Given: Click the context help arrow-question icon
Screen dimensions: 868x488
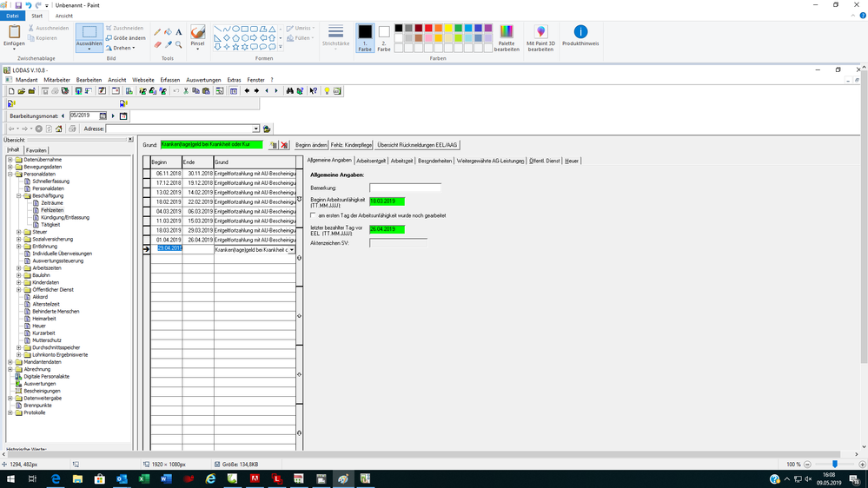Looking at the screenshot, I should [x=314, y=91].
